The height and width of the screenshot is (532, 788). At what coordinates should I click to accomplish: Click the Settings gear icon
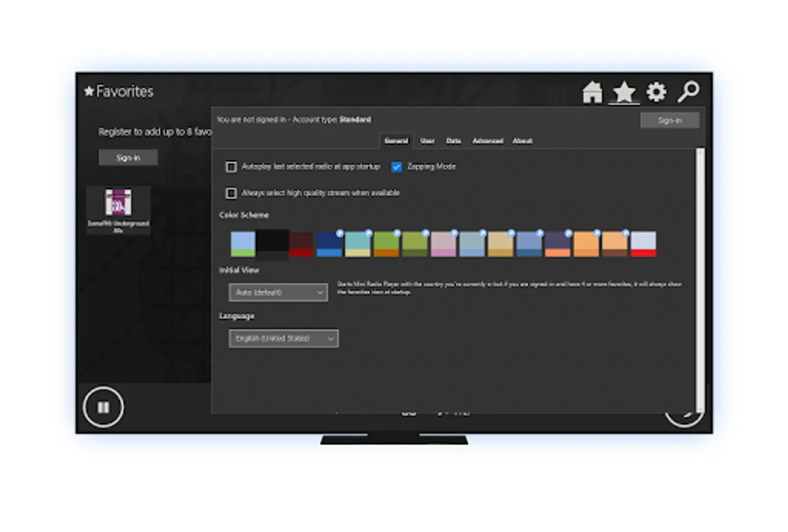pos(656,92)
